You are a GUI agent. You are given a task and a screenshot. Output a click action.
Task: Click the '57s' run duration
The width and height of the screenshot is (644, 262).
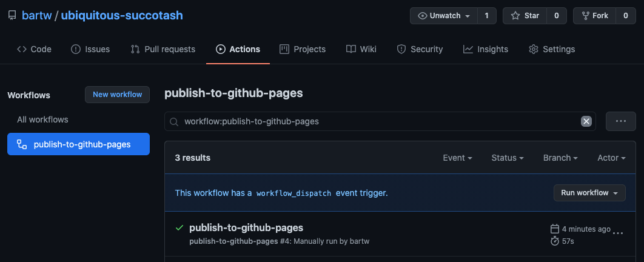point(568,241)
